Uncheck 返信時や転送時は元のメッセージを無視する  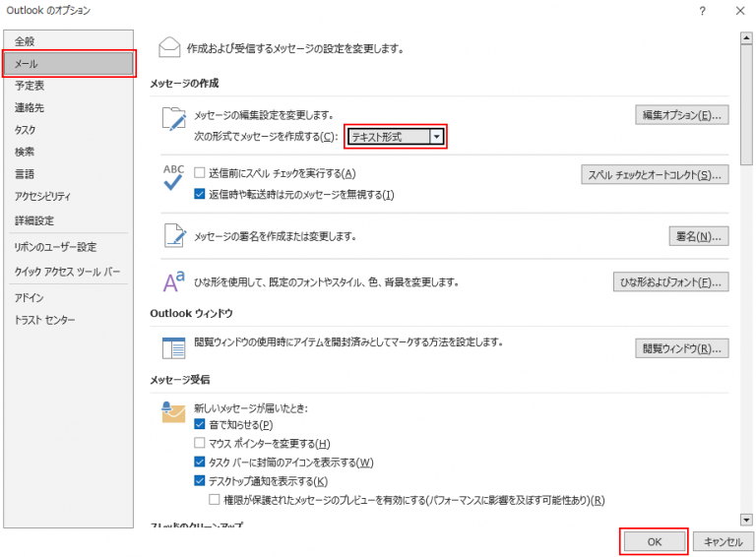(x=199, y=194)
